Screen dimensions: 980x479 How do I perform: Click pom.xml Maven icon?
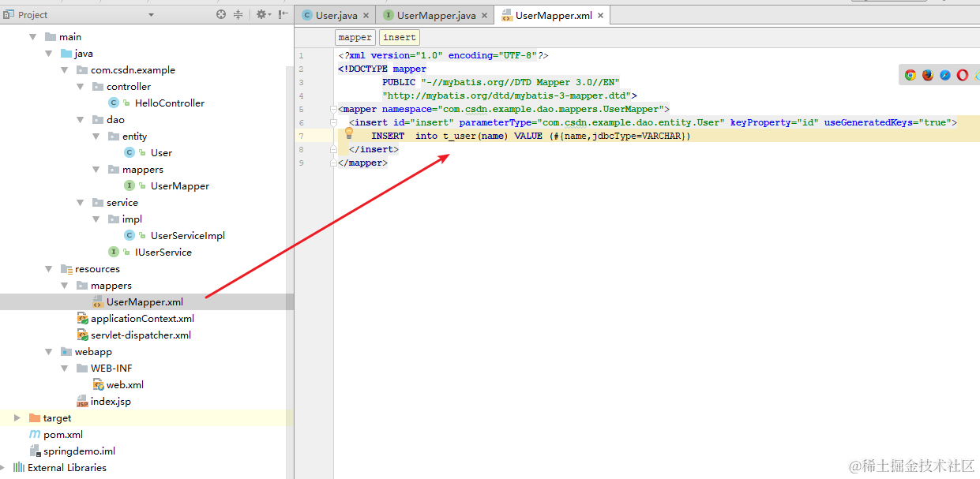(35, 434)
